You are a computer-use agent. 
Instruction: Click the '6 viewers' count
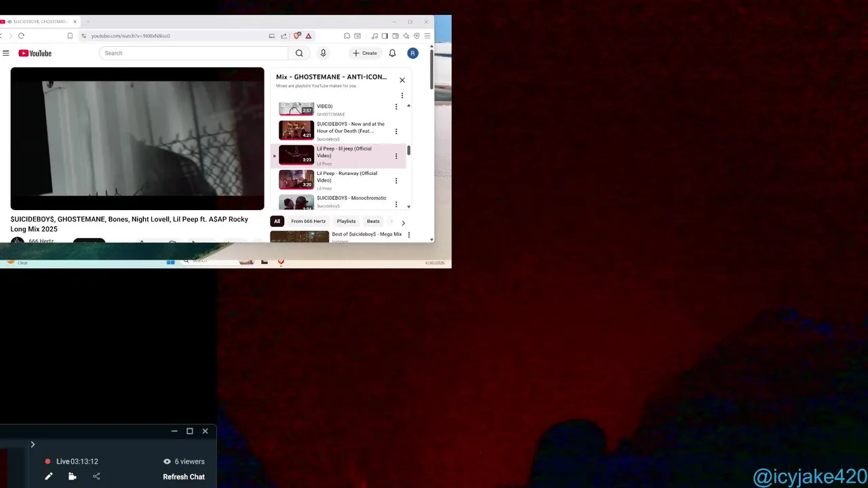point(184,462)
